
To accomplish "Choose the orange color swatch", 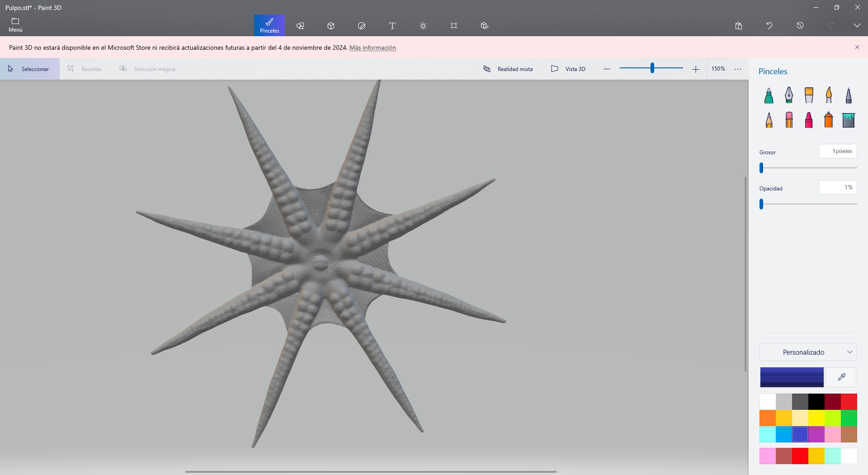I will [x=768, y=418].
